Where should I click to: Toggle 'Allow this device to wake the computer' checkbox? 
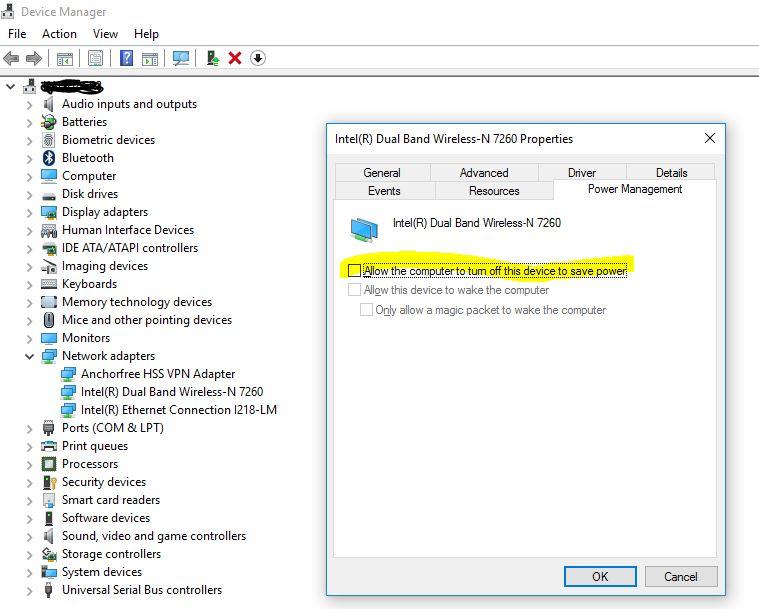(354, 289)
